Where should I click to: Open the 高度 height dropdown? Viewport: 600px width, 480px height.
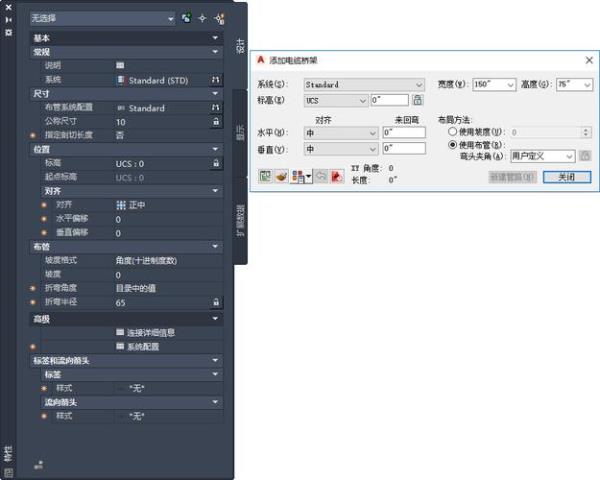[x=574, y=84]
